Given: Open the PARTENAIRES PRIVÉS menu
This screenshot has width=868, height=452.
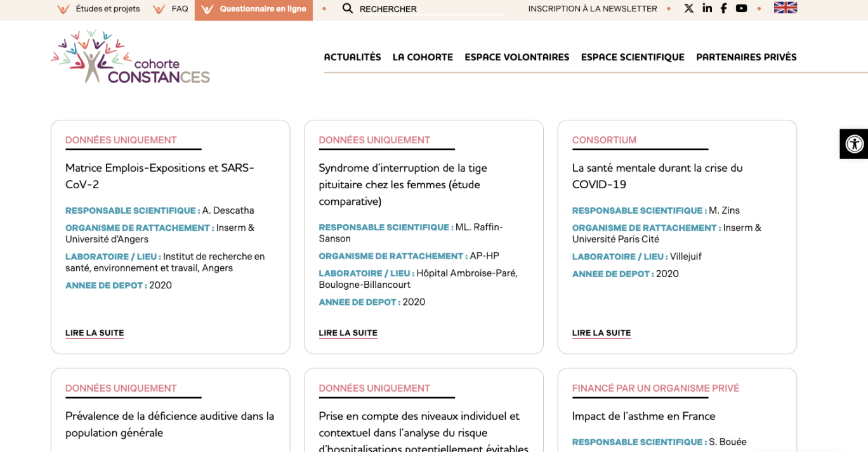Looking at the screenshot, I should (x=746, y=57).
